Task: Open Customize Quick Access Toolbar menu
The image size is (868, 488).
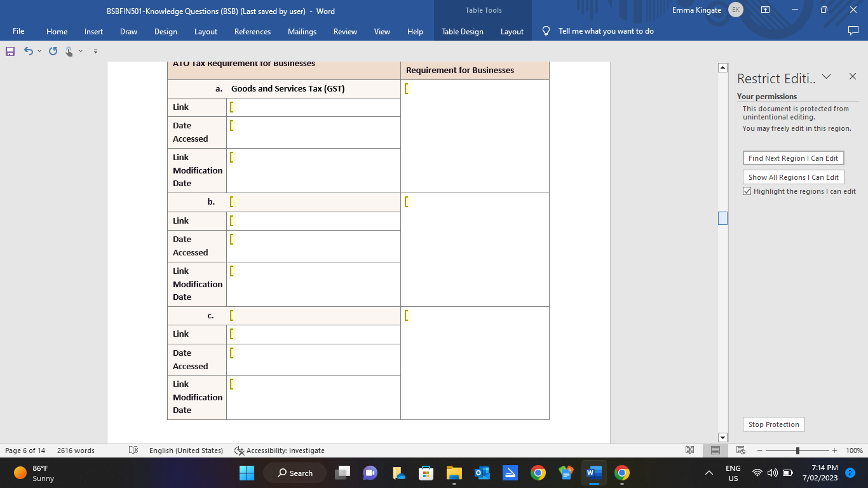Action: (x=95, y=51)
